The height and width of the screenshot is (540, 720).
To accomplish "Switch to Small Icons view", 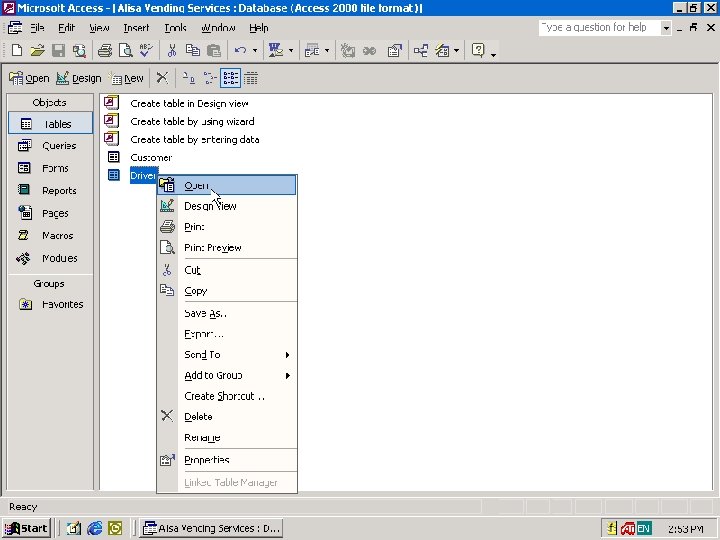I will [209, 78].
